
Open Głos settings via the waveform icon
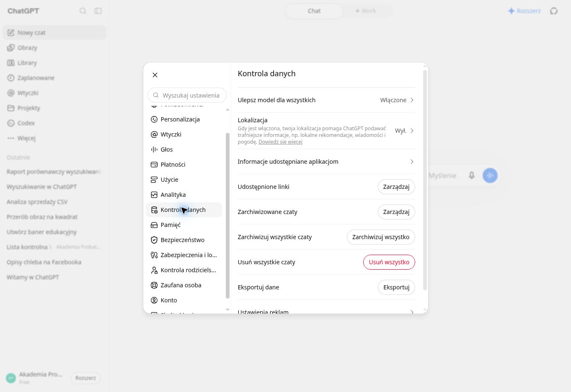point(154,150)
